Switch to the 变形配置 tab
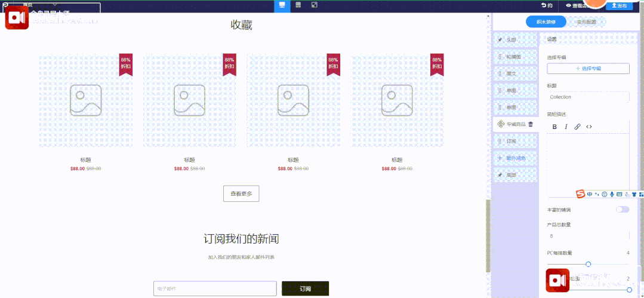This screenshot has width=644, height=298. 586,22
